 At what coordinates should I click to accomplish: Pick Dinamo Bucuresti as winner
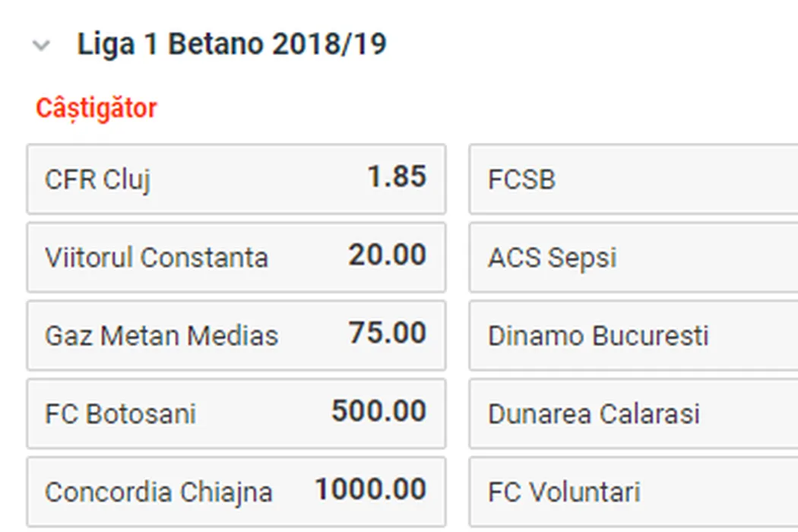(632, 335)
